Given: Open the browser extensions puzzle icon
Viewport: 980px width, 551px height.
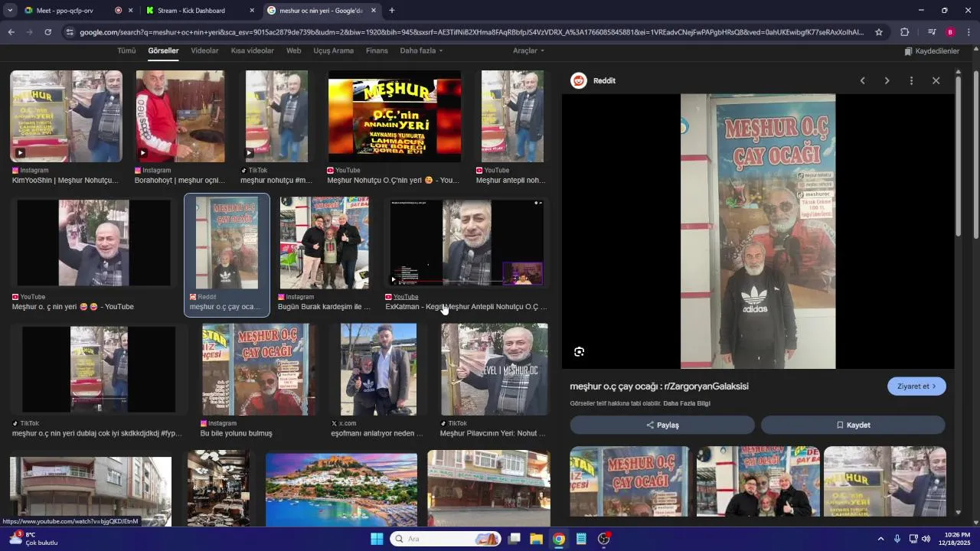Looking at the screenshot, I should [904, 32].
